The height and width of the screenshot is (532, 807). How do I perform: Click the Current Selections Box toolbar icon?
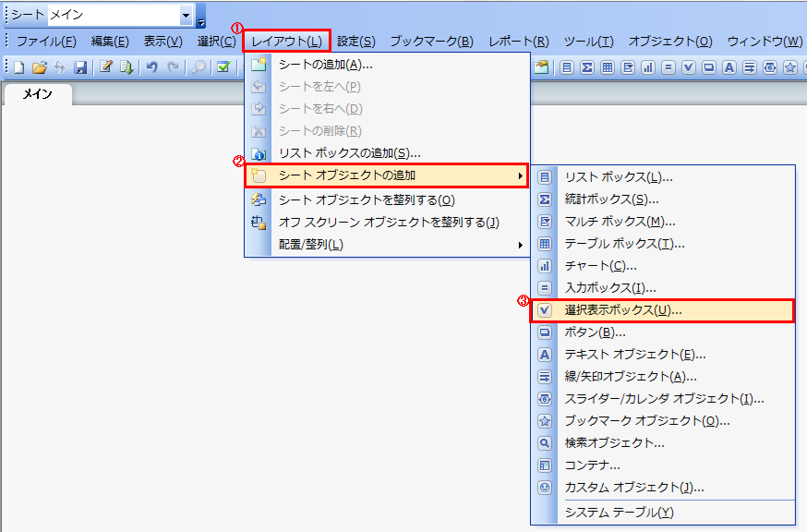point(689,67)
